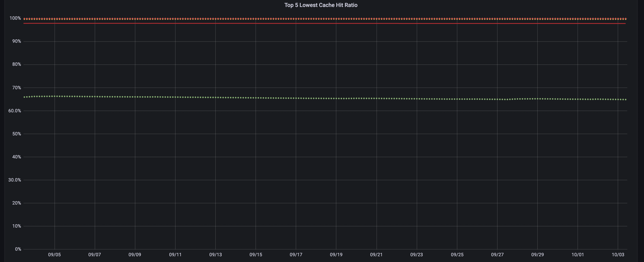This screenshot has height=262, width=644.
Task: Click the 100% axis label
Action: click(16, 17)
